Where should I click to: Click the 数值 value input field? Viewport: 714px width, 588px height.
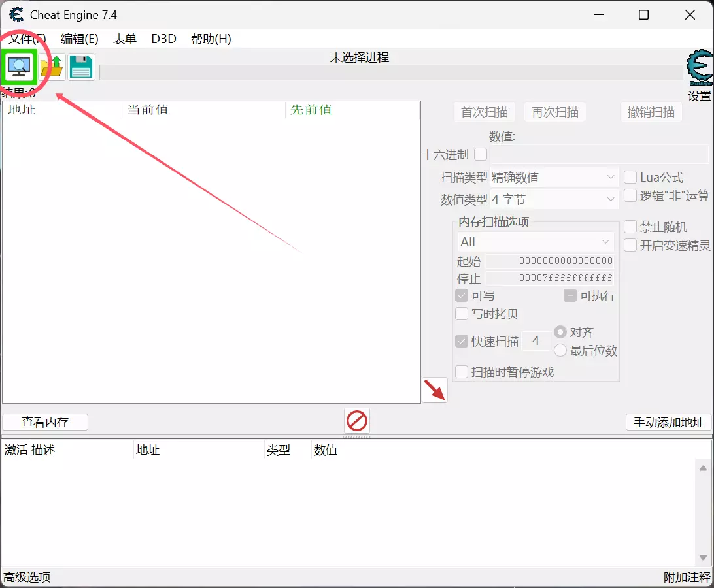click(x=599, y=154)
